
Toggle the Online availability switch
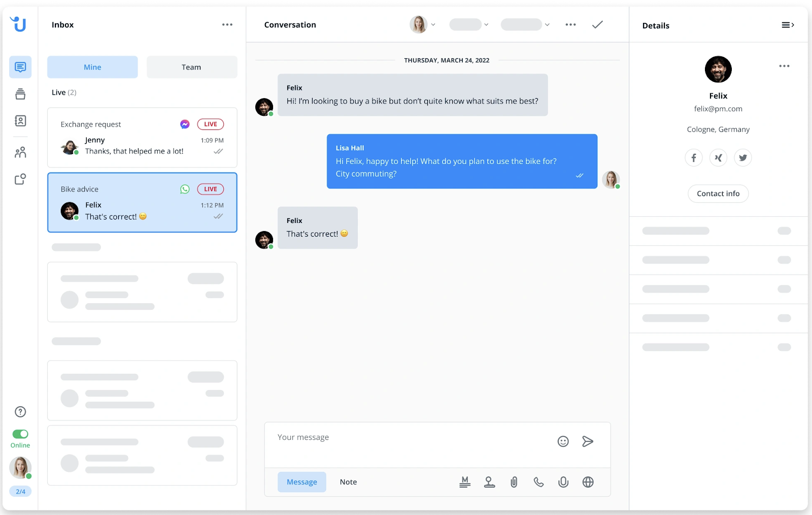(20, 434)
